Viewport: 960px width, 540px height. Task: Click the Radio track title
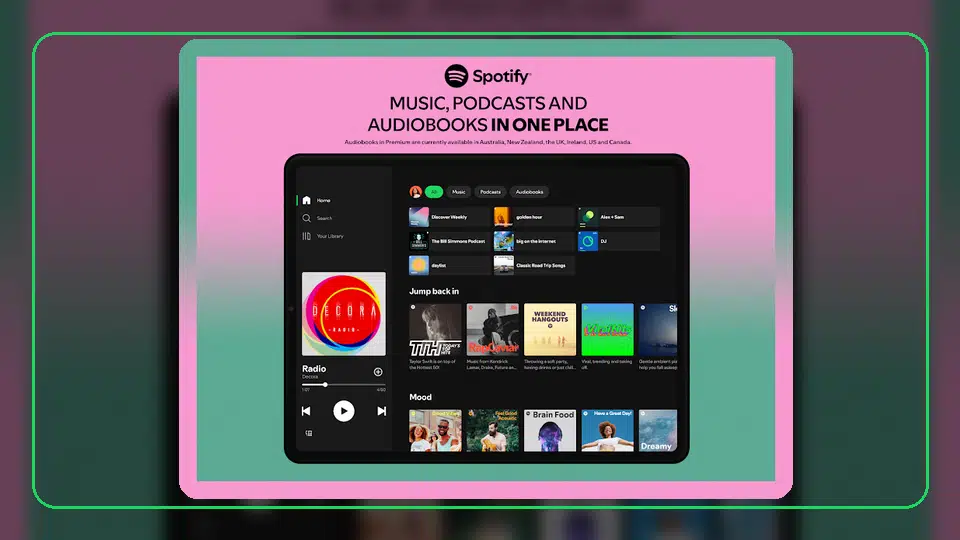pyautogui.click(x=313, y=369)
